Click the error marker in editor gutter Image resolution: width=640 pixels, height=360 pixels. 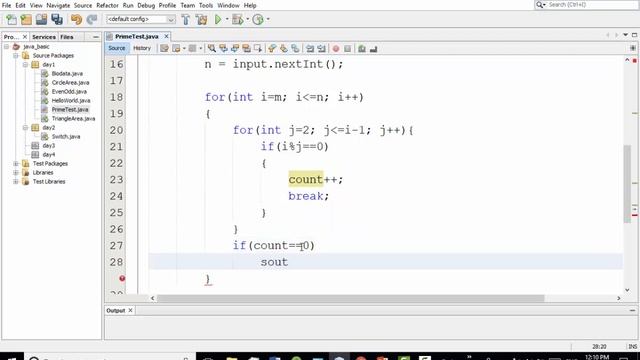122,278
